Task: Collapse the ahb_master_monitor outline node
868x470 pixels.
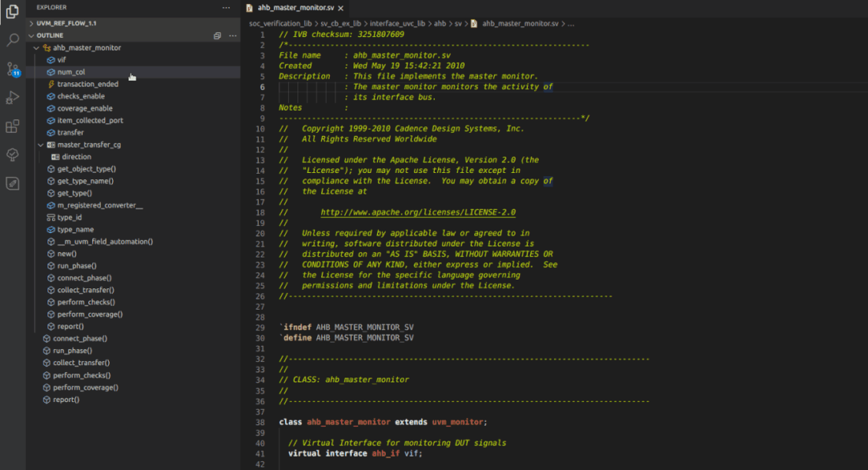Action: [x=36, y=47]
